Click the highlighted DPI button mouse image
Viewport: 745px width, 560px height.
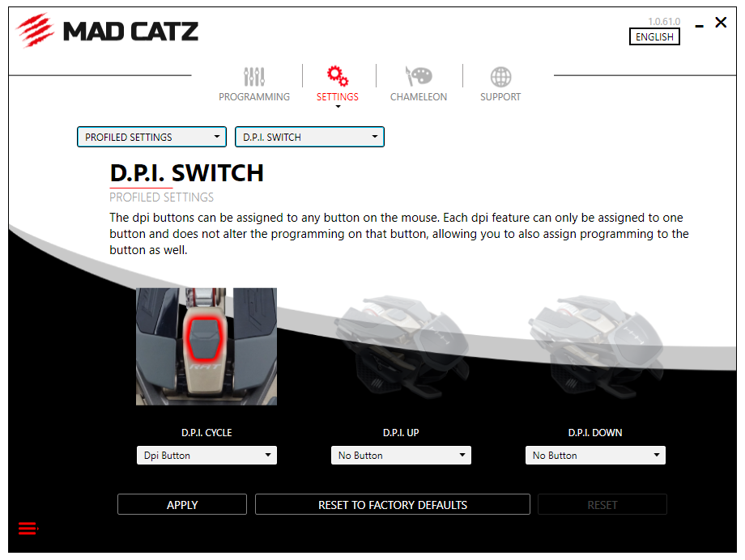pyautogui.click(x=206, y=346)
